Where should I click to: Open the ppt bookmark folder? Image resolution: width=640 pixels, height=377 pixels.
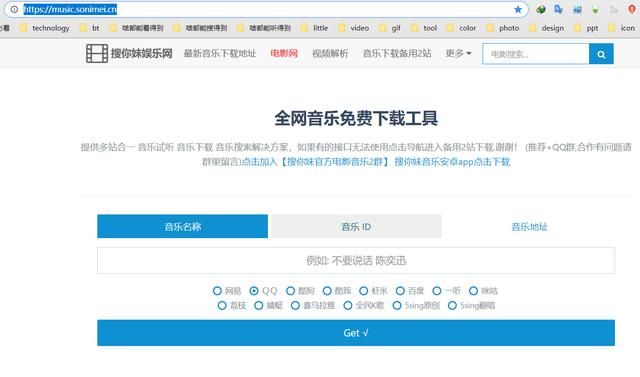586,28
